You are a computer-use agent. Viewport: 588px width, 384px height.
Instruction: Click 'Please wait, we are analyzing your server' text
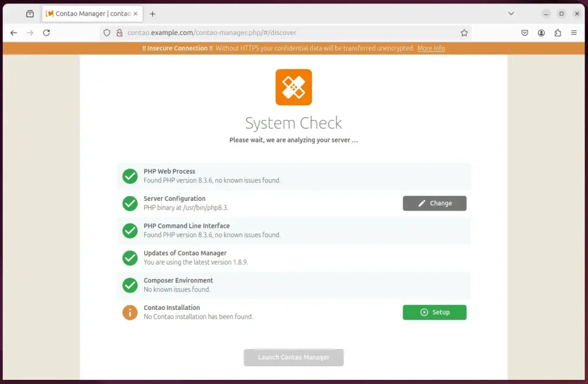pos(293,140)
